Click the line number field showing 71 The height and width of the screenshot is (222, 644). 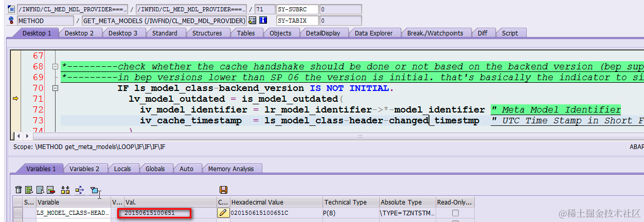click(x=264, y=9)
